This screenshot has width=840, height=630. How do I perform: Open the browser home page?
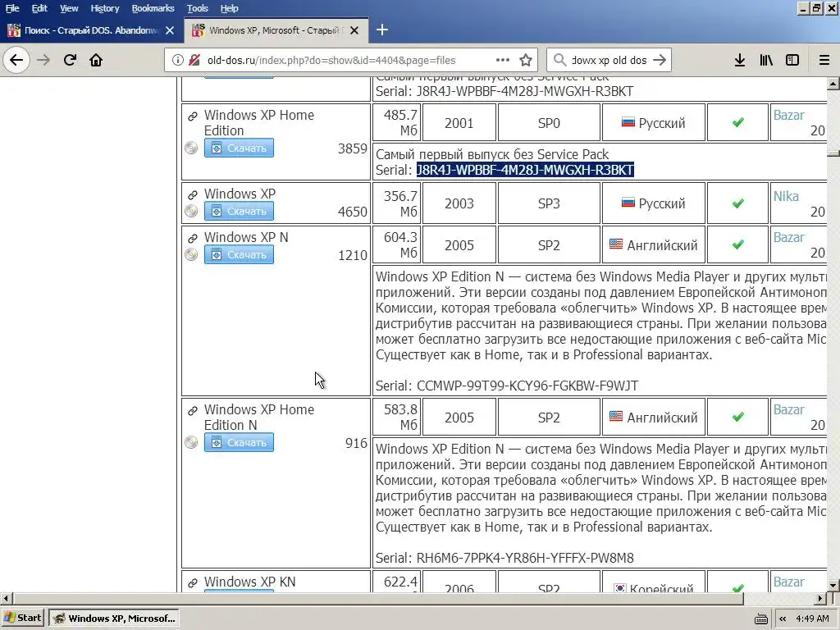96,60
